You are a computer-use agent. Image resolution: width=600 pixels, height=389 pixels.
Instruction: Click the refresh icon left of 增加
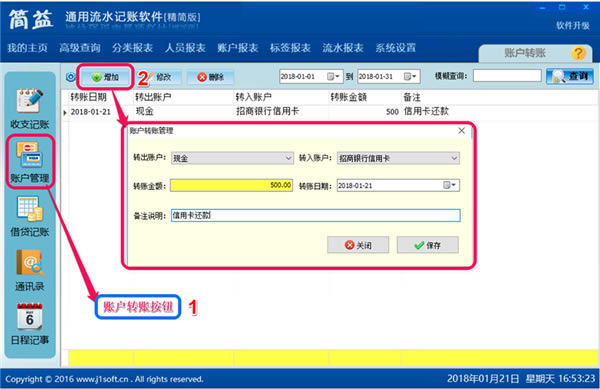click(x=70, y=77)
